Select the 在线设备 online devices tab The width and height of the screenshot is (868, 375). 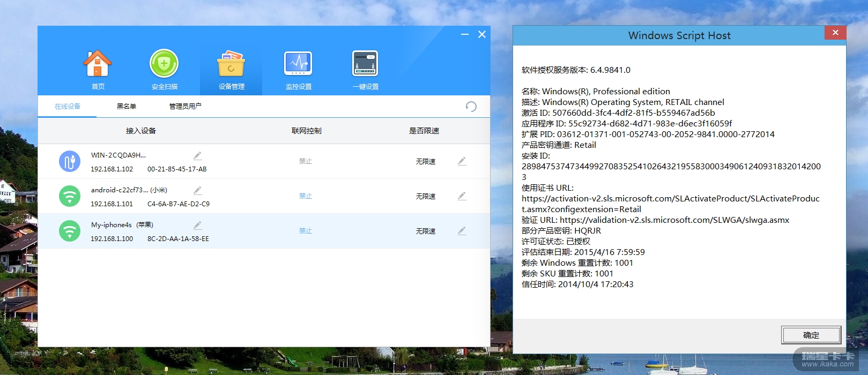click(x=68, y=107)
